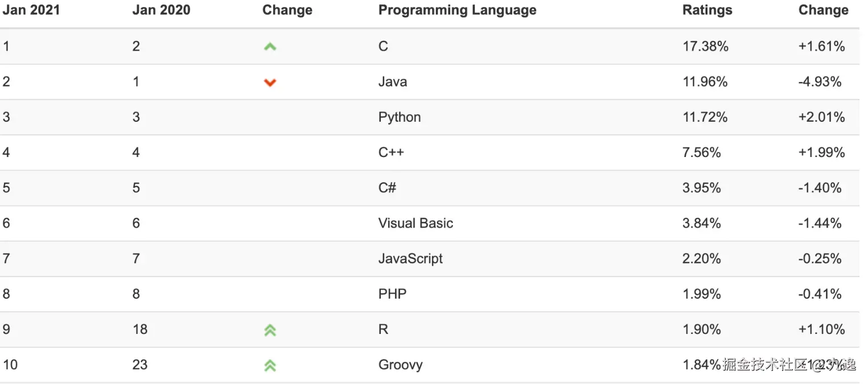Click the Ratings column header
The width and height of the screenshot is (868, 384).
(x=707, y=10)
